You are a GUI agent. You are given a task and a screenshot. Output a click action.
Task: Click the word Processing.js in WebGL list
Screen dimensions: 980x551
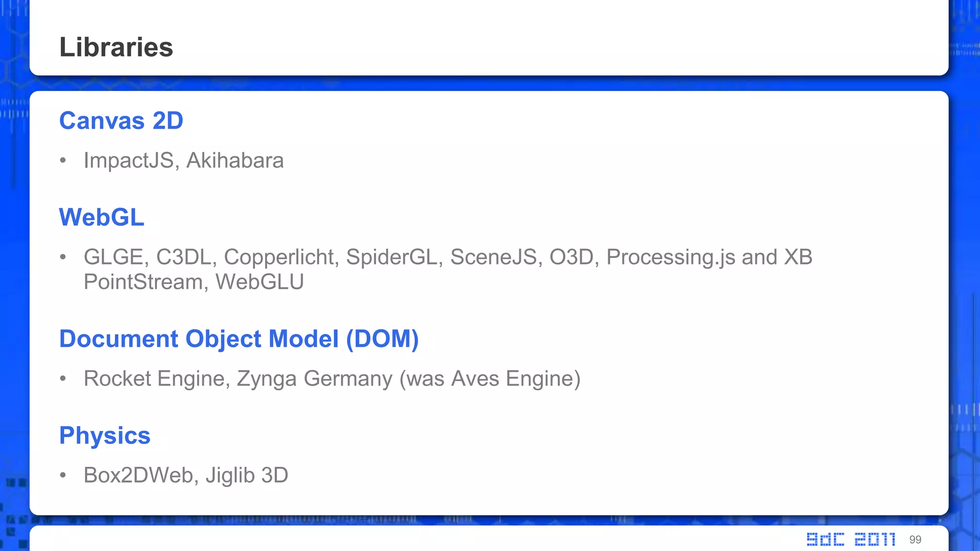(x=671, y=257)
